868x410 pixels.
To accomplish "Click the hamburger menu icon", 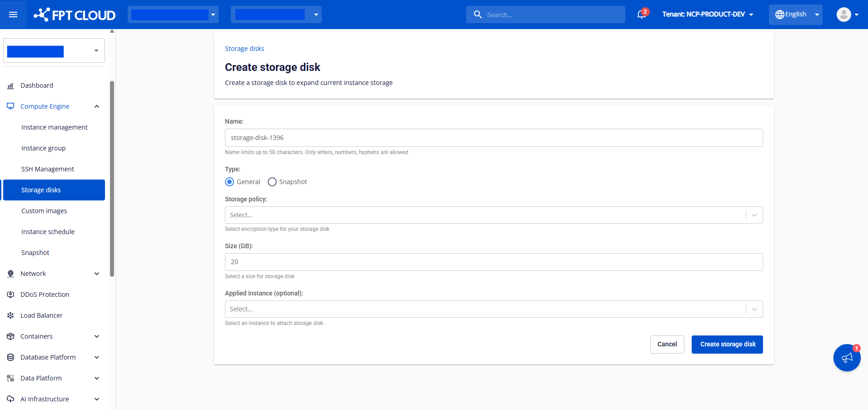I will point(13,15).
